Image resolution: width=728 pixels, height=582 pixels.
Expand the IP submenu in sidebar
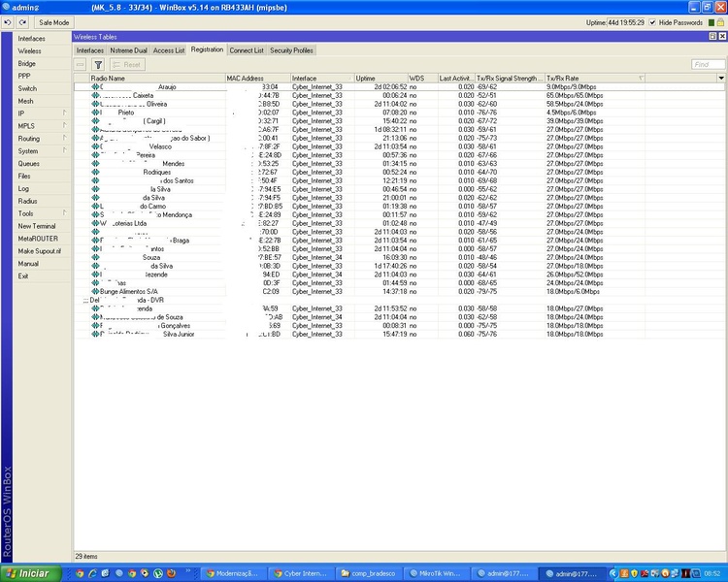tap(64, 113)
